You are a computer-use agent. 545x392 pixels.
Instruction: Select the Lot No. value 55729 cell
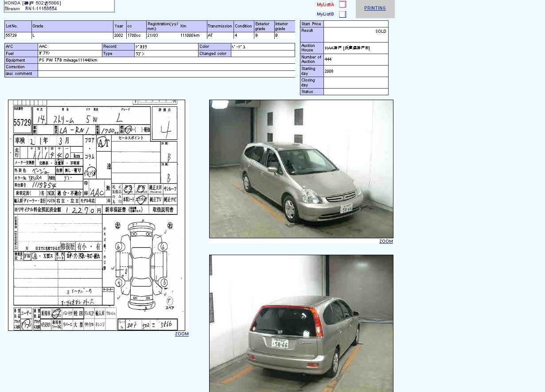tap(18, 35)
